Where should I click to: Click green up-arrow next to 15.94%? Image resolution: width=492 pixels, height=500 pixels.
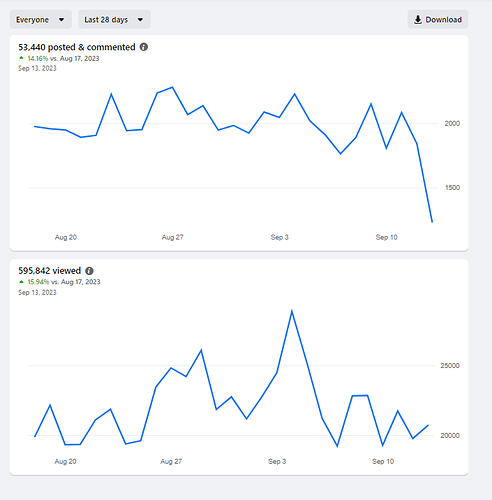pyautogui.click(x=21, y=282)
